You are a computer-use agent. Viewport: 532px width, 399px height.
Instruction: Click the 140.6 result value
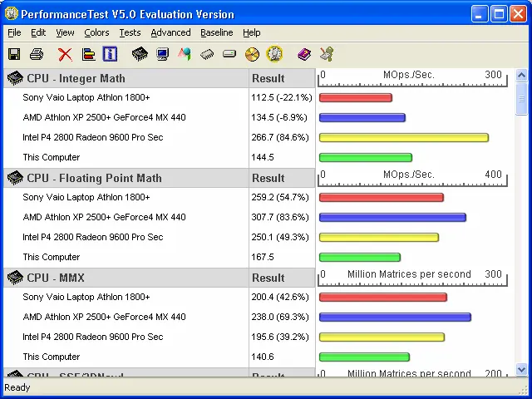(263, 357)
